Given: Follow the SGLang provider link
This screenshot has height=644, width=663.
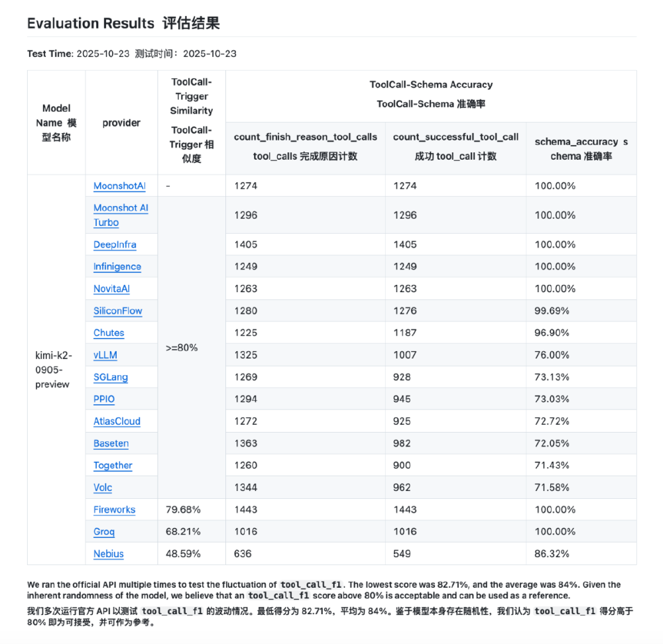Looking at the screenshot, I should click(111, 377).
